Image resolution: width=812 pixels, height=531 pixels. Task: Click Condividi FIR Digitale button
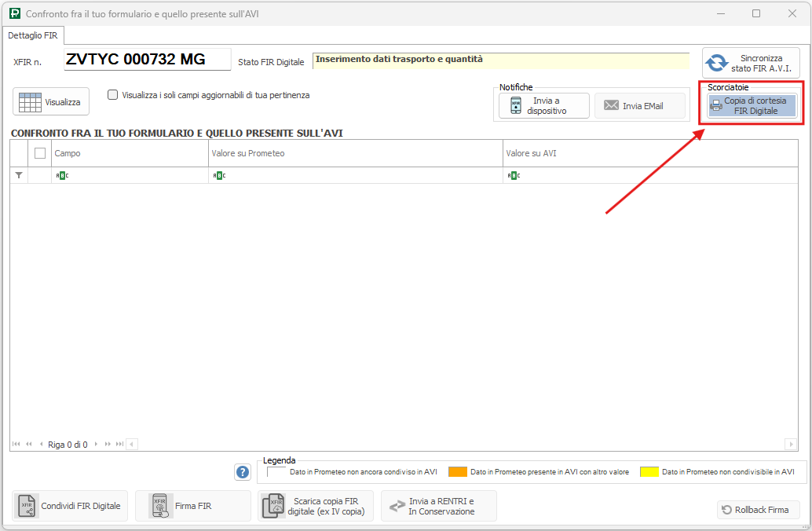pos(69,506)
